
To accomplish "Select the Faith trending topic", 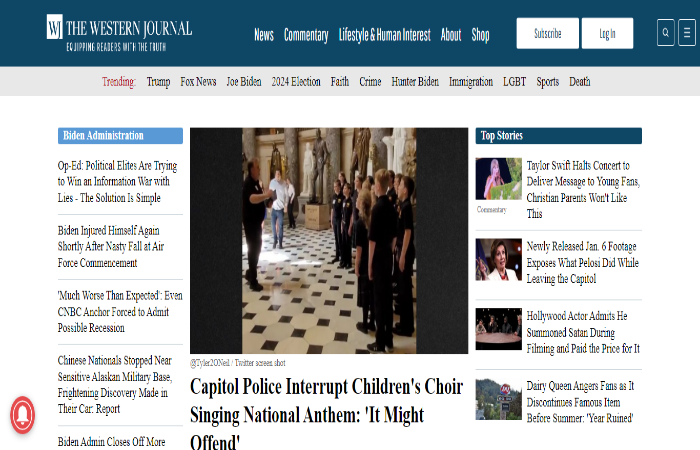I will (x=340, y=82).
